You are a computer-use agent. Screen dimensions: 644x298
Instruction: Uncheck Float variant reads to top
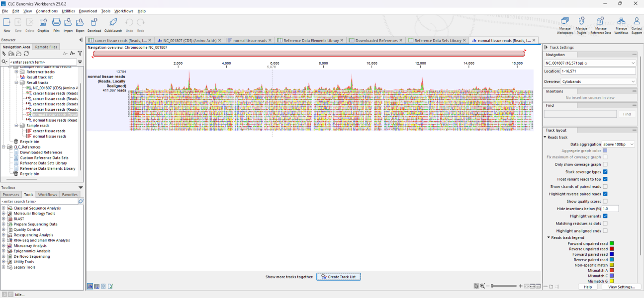605,179
